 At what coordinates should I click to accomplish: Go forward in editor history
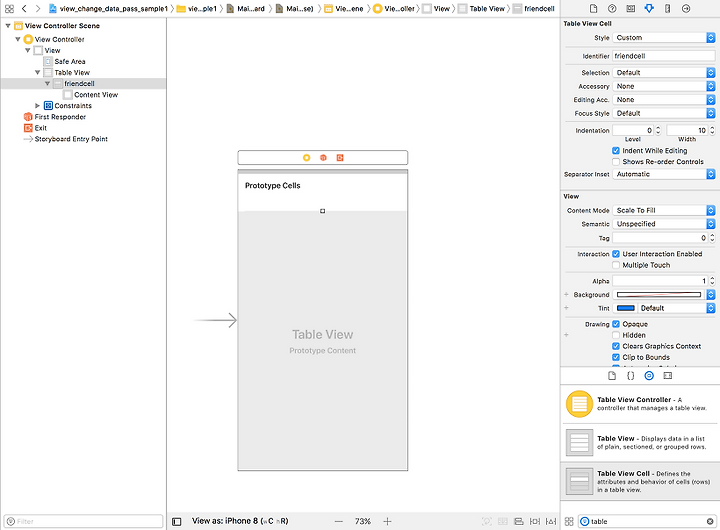point(38,9)
